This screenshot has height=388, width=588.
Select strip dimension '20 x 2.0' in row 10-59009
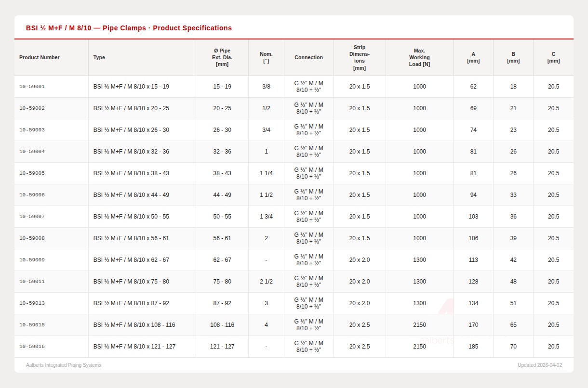tap(360, 260)
